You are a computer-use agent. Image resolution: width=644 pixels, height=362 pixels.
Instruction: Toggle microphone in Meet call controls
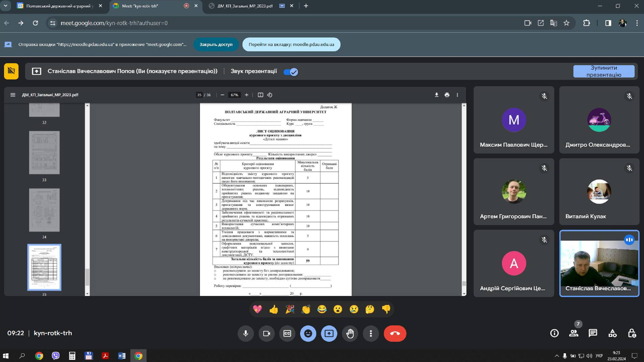tap(245, 333)
